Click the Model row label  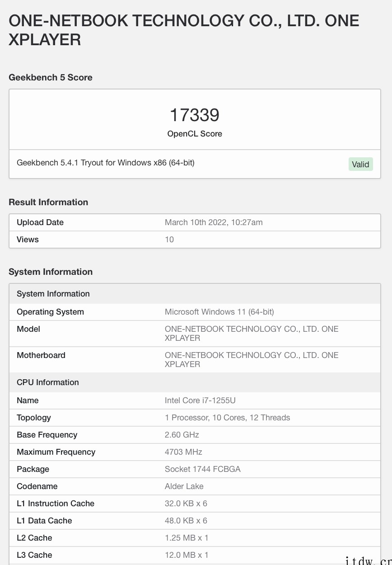(28, 329)
